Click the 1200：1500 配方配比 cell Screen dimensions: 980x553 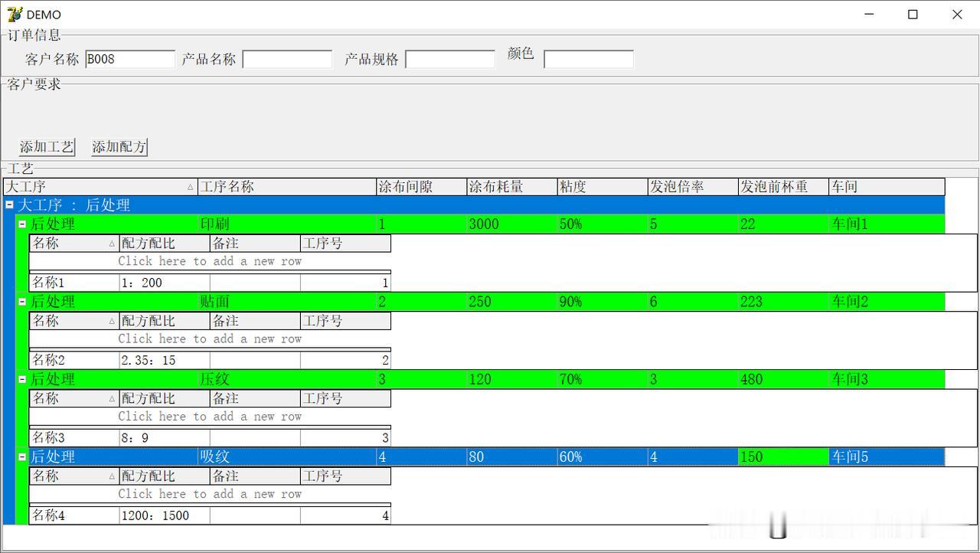tap(165, 515)
